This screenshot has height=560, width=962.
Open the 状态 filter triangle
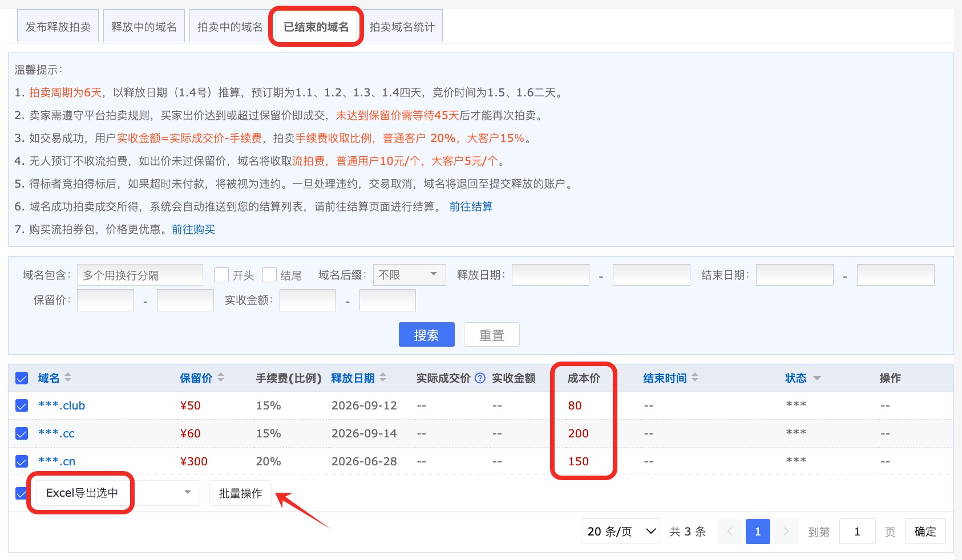pyautogui.click(x=817, y=378)
